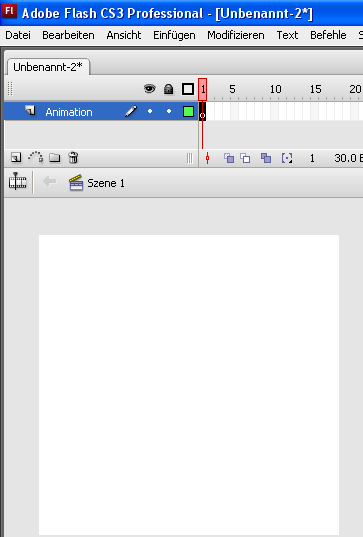
Task: Select frame 1 keyframe of Animation layer
Action: [202, 111]
